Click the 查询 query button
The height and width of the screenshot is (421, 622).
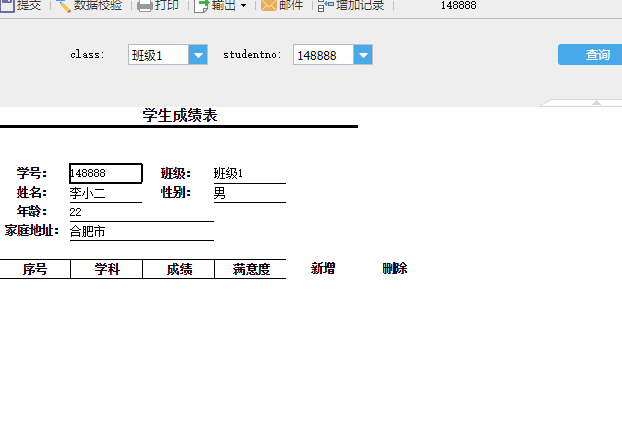(x=590, y=54)
